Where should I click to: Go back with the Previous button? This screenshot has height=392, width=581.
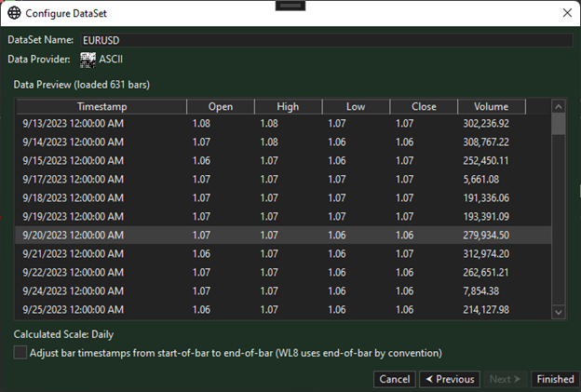(x=449, y=379)
